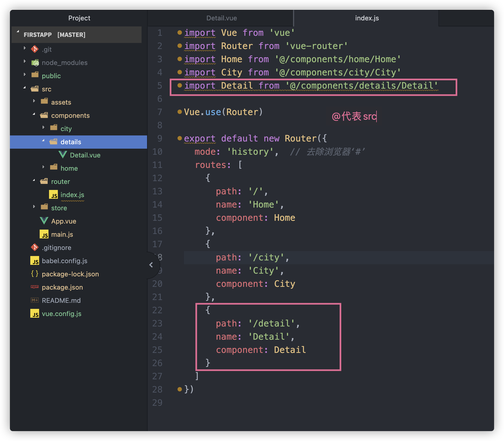
Task: Switch to the Detail.vue tab
Action: [221, 18]
